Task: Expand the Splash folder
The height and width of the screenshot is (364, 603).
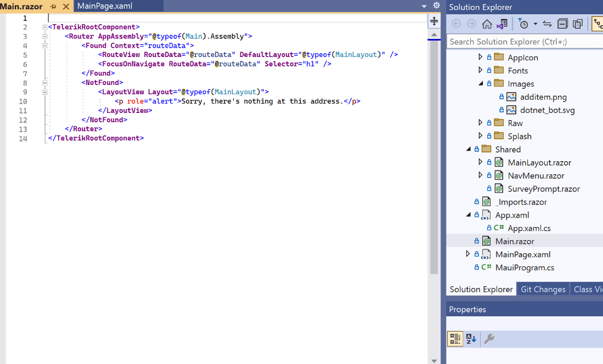Action: (480, 136)
